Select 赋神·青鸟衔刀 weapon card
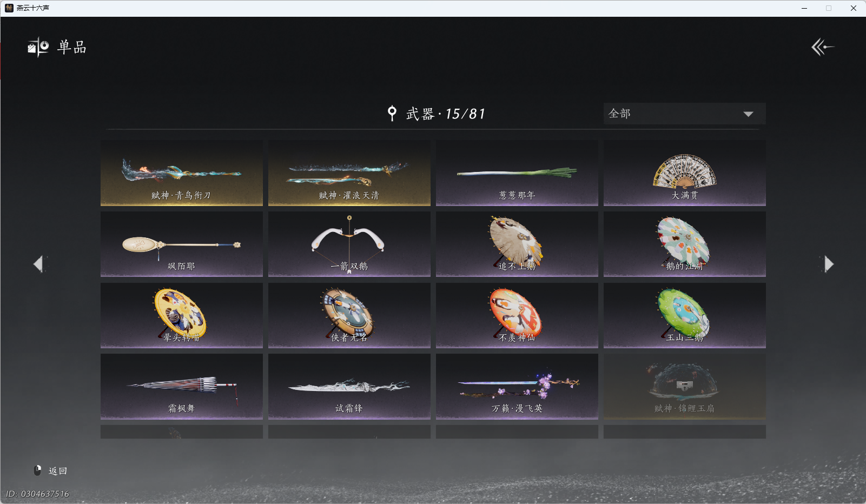The image size is (866, 504). point(181,173)
